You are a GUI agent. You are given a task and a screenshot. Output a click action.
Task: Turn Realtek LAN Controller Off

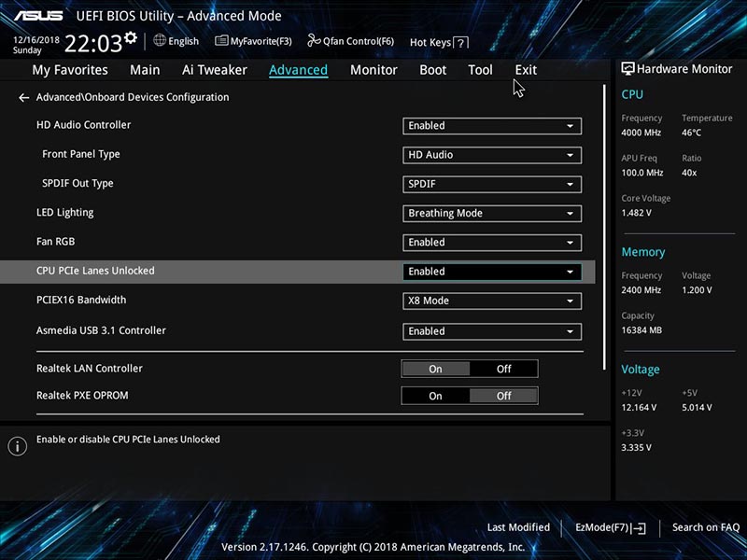coord(503,369)
